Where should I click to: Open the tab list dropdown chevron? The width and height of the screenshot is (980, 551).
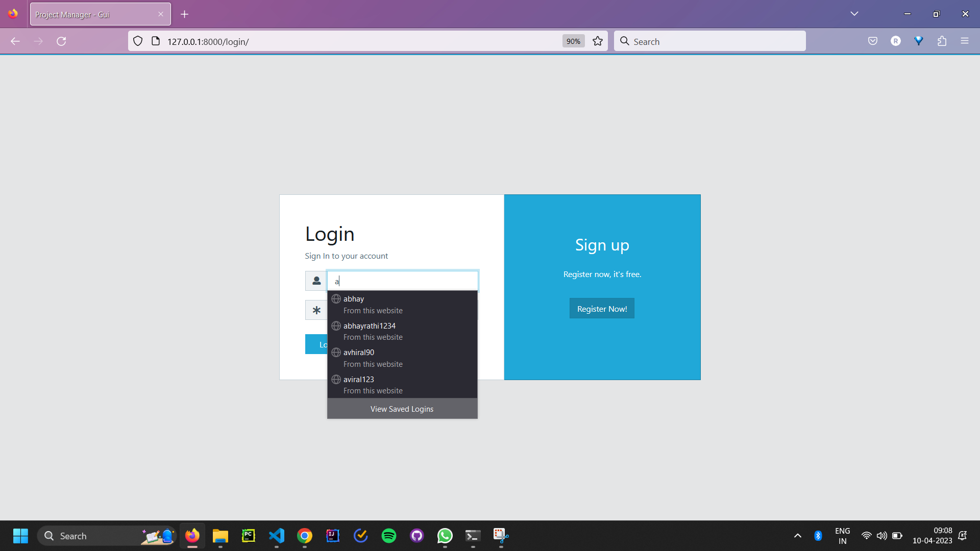(854, 14)
